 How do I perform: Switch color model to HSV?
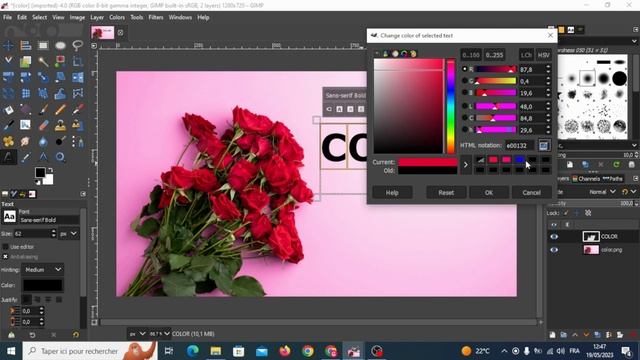[x=544, y=55]
